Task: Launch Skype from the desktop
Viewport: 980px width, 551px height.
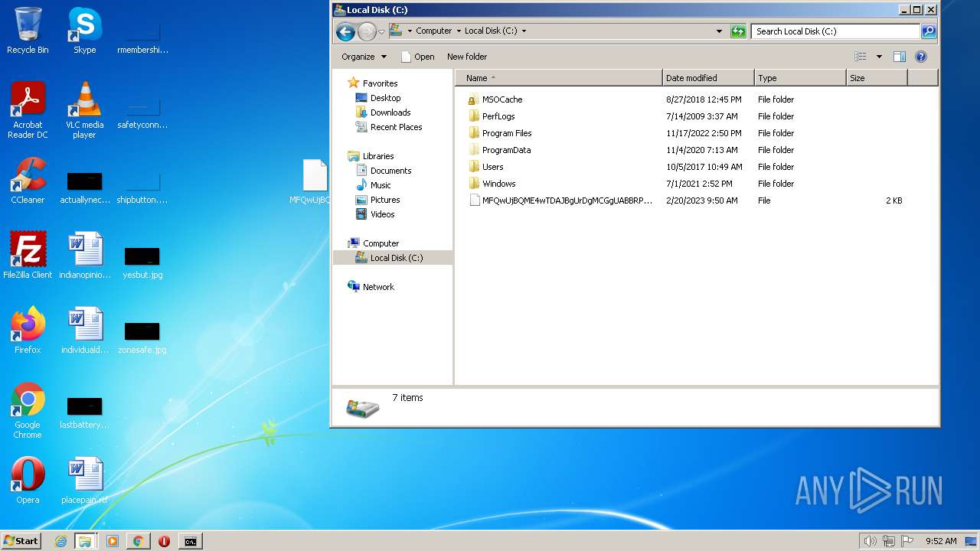Action: click(x=84, y=31)
